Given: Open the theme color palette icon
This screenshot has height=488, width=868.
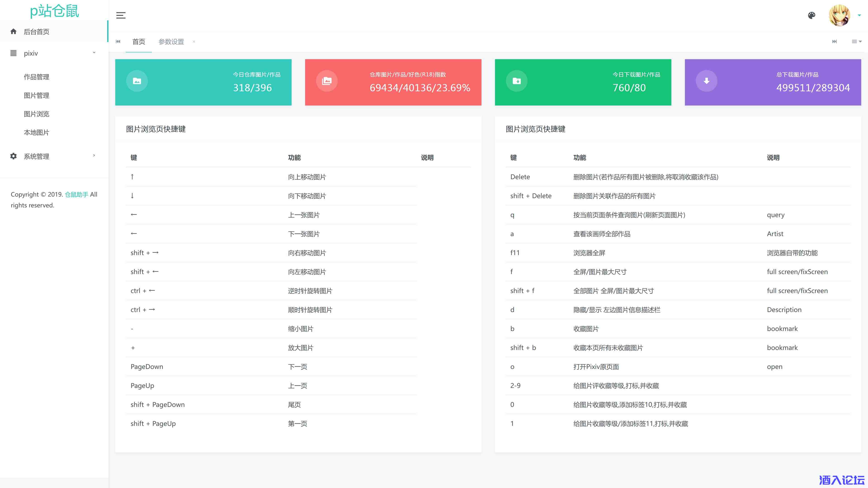Looking at the screenshot, I should point(811,15).
